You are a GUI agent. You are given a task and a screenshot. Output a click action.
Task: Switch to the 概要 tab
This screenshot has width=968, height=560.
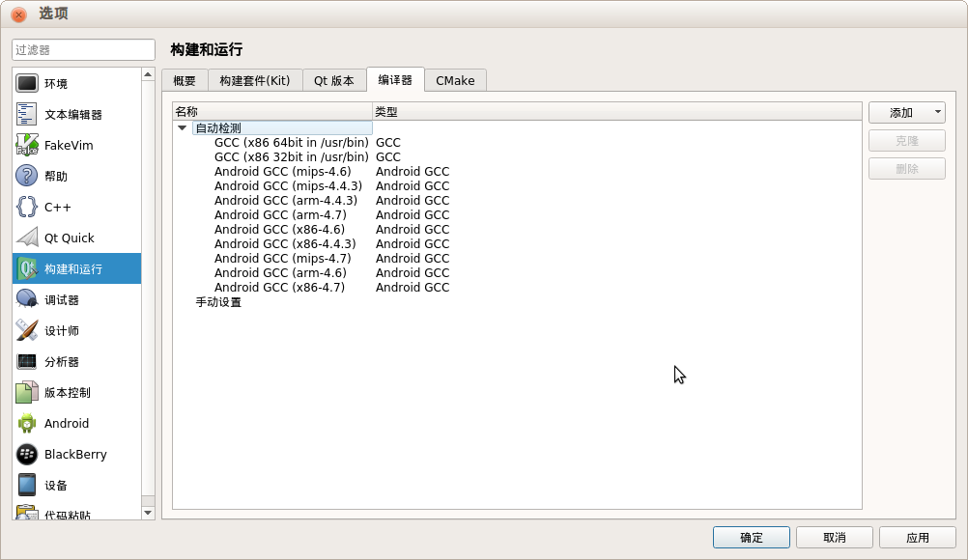[185, 81]
